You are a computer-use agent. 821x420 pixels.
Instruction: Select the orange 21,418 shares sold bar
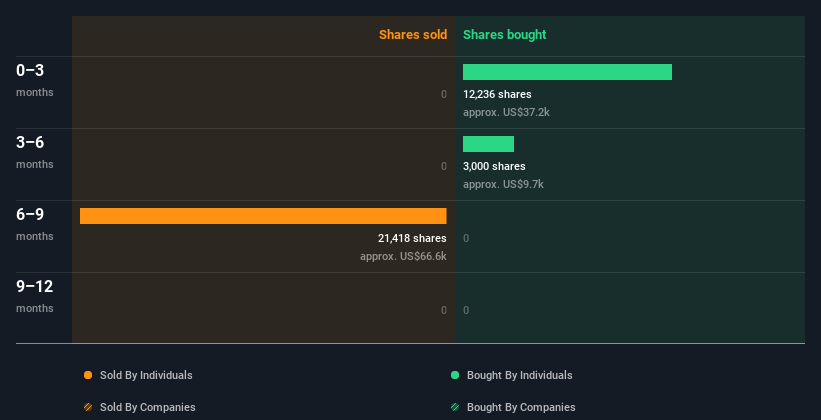pos(263,216)
